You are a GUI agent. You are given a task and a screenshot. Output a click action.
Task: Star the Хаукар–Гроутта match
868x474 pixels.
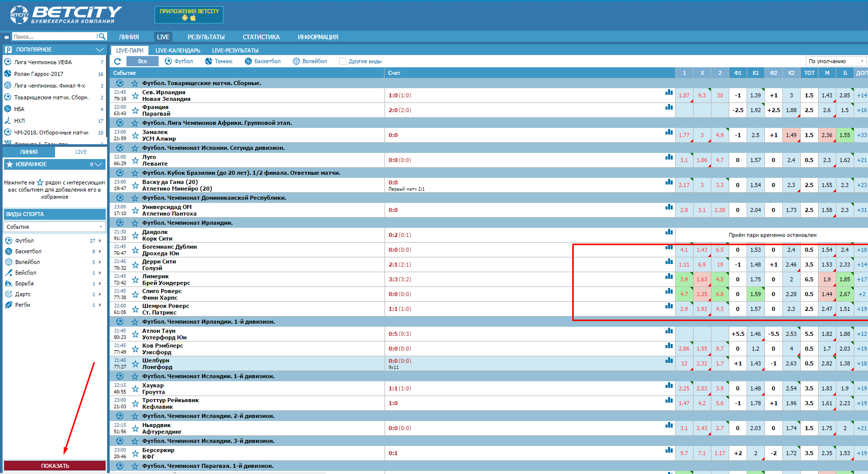135,388
